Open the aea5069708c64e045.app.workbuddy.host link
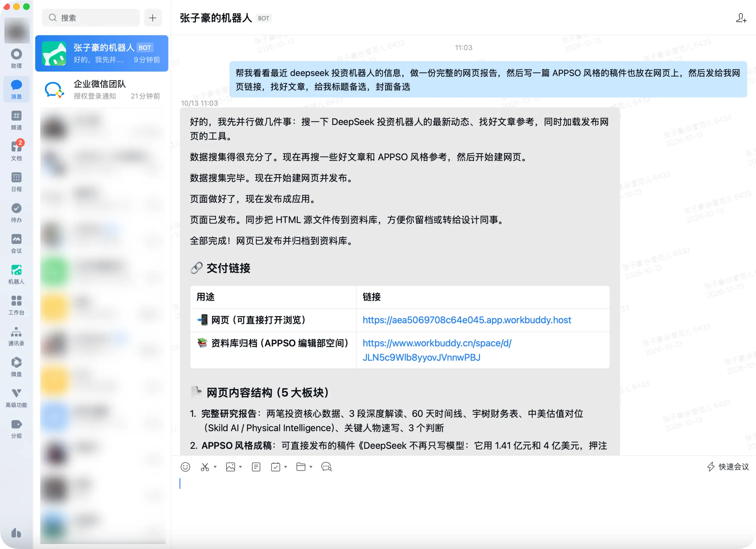The width and height of the screenshot is (756, 549). click(x=467, y=320)
